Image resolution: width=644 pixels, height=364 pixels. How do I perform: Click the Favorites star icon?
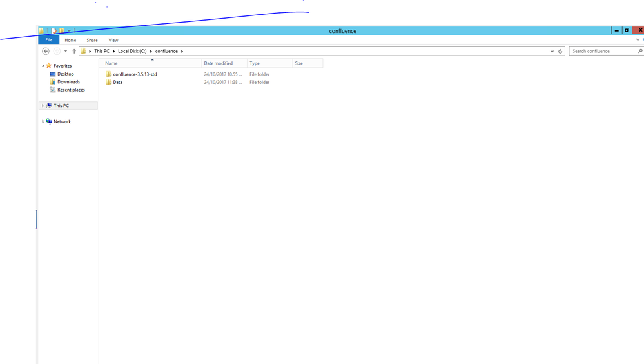pyautogui.click(x=49, y=65)
